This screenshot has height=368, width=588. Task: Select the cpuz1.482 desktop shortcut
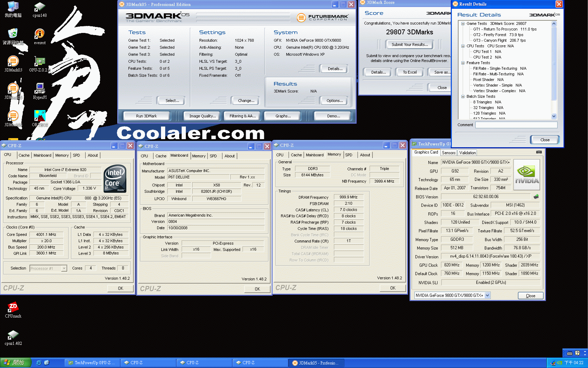[13, 337]
